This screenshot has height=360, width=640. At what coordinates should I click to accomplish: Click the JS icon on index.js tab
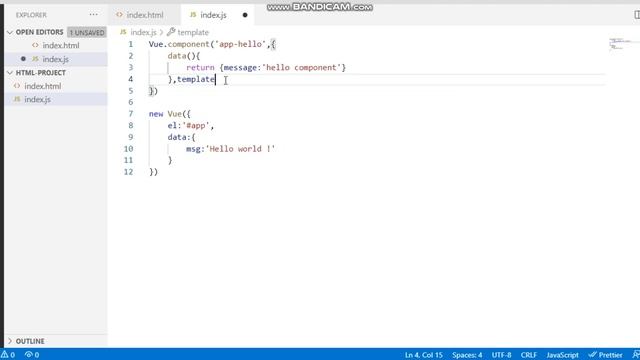click(193, 15)
